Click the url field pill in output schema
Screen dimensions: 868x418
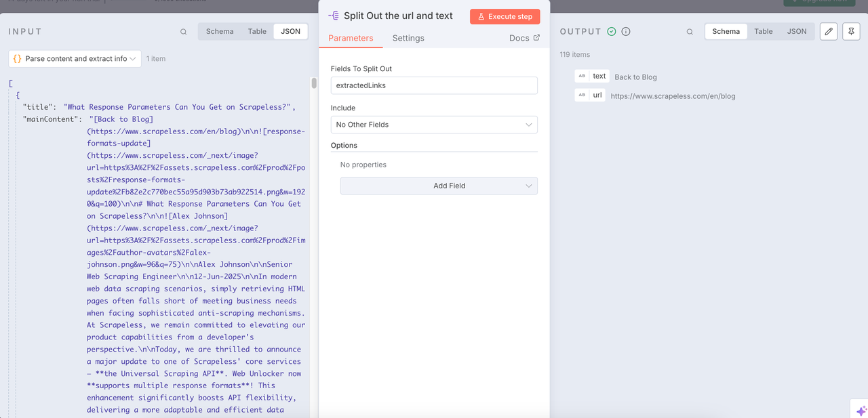point(590,96)
